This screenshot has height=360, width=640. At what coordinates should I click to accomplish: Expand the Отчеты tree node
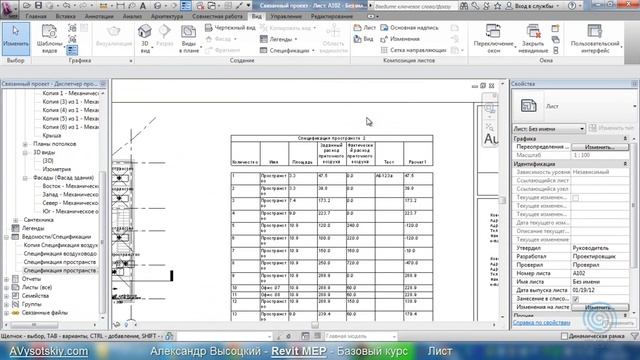[6, 279]
